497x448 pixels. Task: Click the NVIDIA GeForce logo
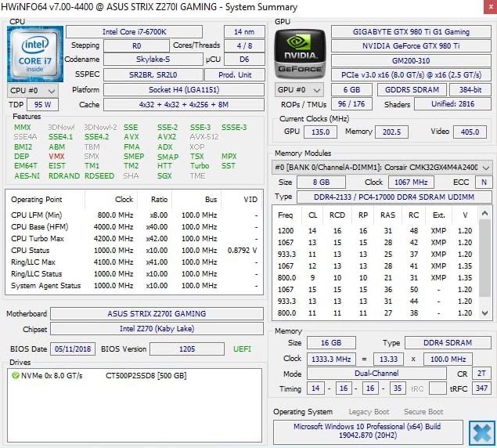point(300,54)
